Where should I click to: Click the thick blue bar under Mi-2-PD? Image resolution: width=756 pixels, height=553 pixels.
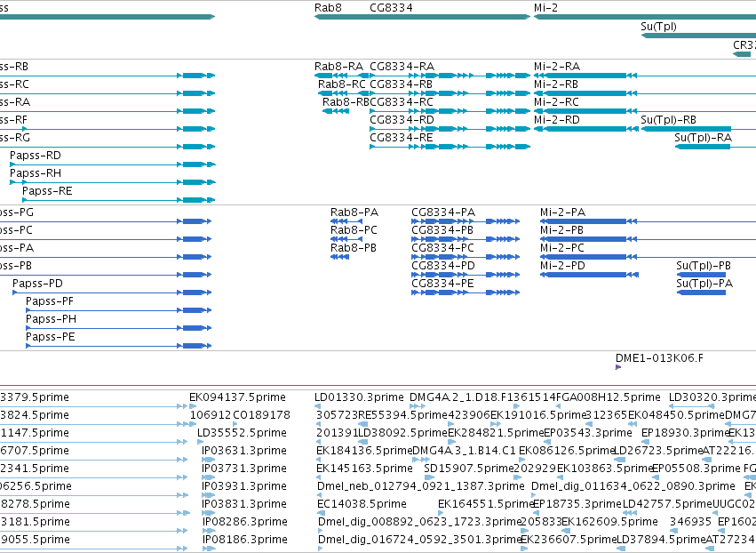(585, 275)
